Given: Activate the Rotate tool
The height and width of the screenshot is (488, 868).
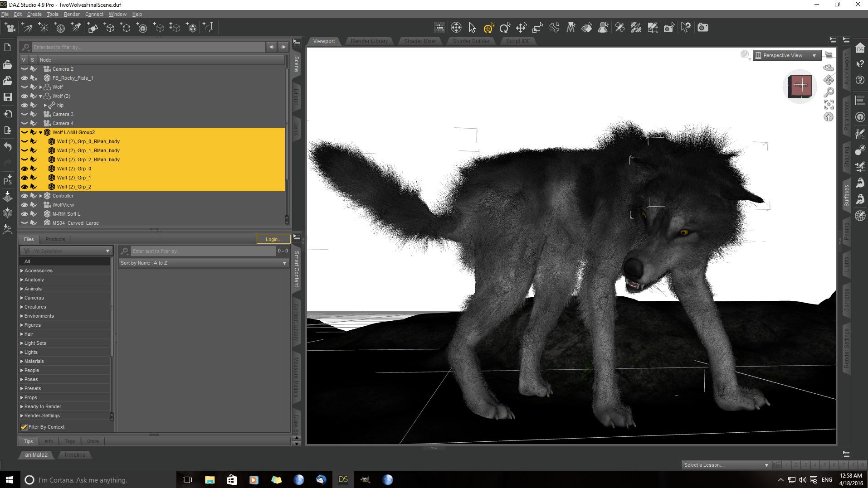Looking at the screenshot, I should tap(505, 28).
